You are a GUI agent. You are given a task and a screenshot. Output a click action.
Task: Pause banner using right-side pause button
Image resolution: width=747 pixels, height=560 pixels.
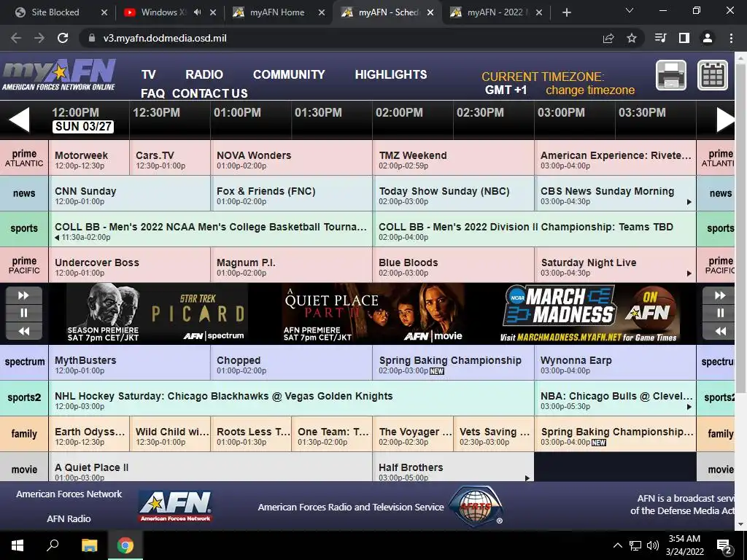(x=720, y=313)
